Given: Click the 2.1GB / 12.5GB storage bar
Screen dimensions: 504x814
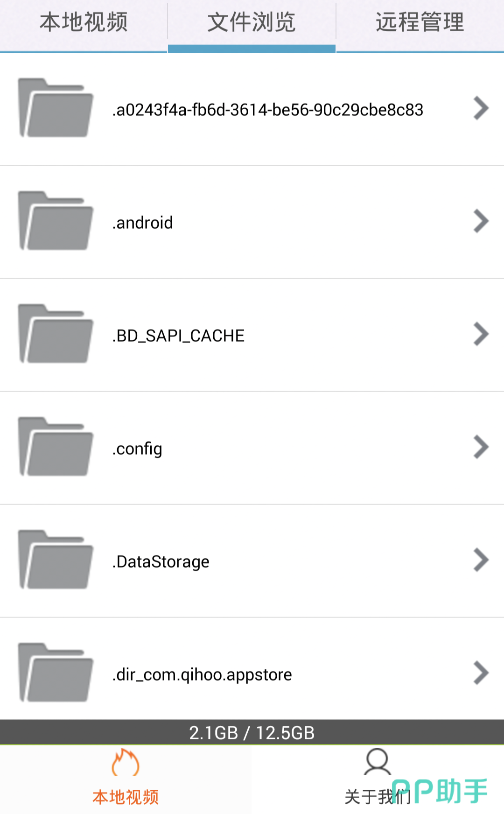Looking at the screenshot, I should pyautogui.click(x=252, y=733).
